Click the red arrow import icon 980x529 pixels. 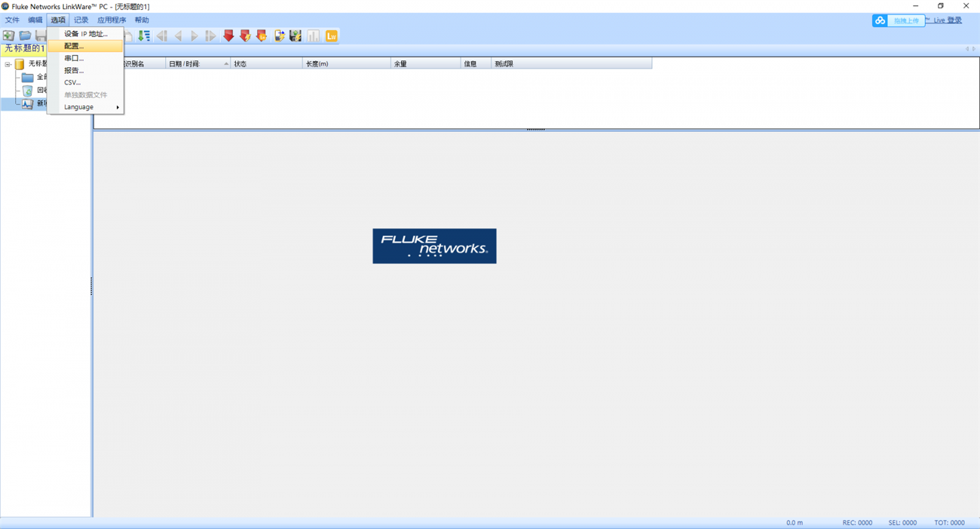[x=229, y=36]
